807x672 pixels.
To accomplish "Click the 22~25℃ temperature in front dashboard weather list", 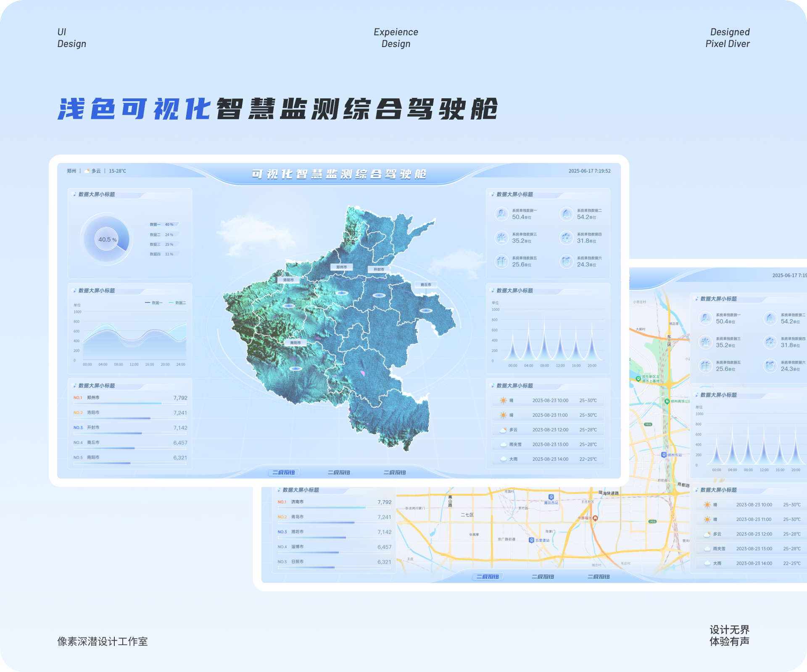I will (588, 459).
